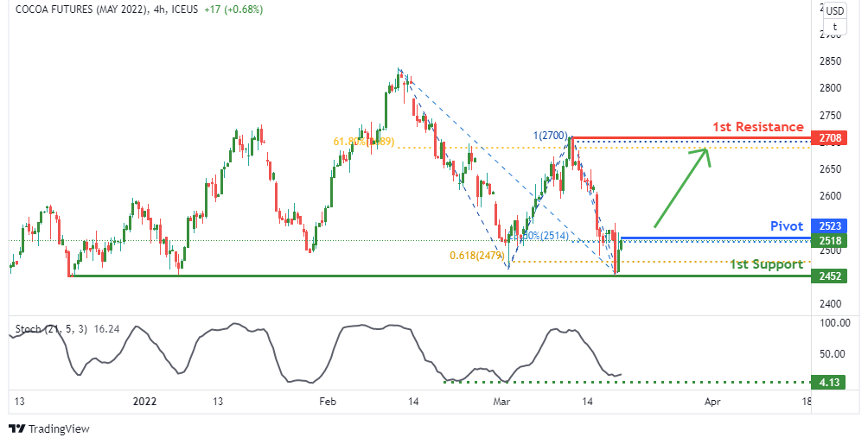Select the blue Pivot label
868x444 pixels.
pos(787,225)
